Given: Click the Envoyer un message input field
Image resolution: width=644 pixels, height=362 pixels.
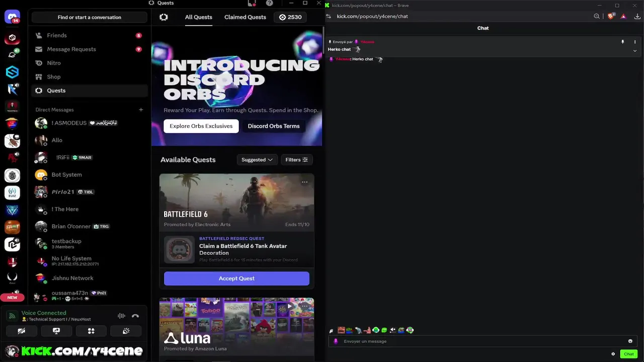Looking at the screenshot, I should pos(482,341).
